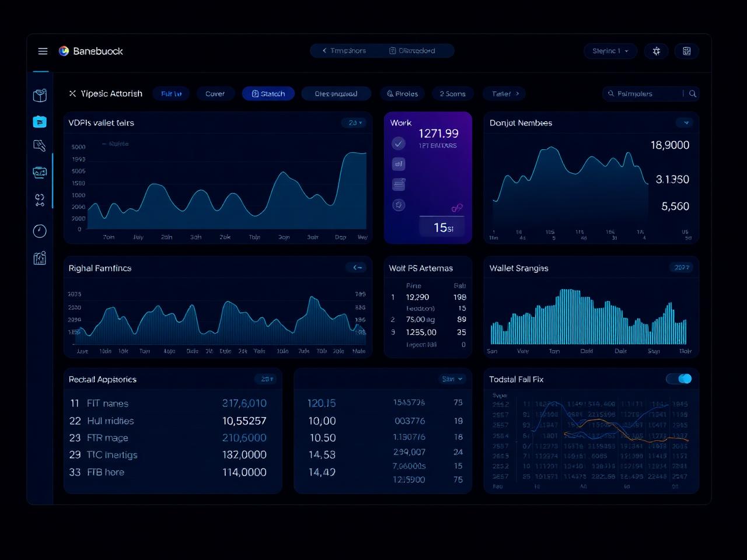Click the magnifier icon at the search field's right end
This screenshot has width=747, height=560.
point(693,93)
